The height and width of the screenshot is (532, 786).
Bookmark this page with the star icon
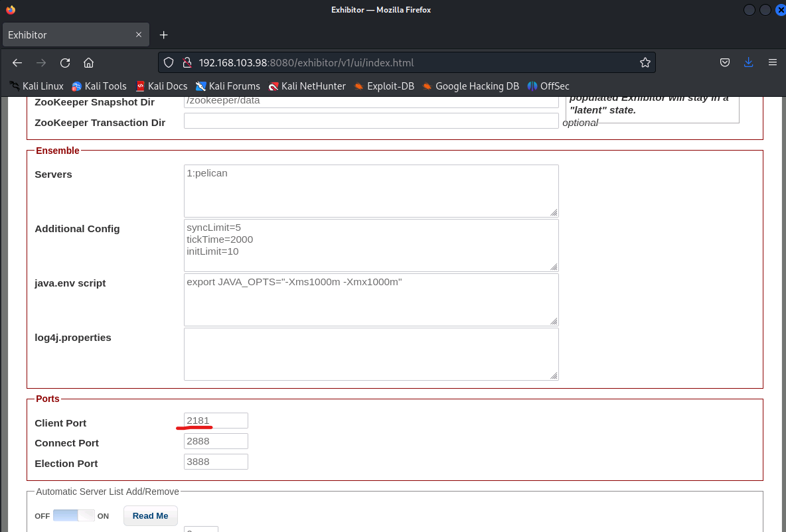click(645, 62)
